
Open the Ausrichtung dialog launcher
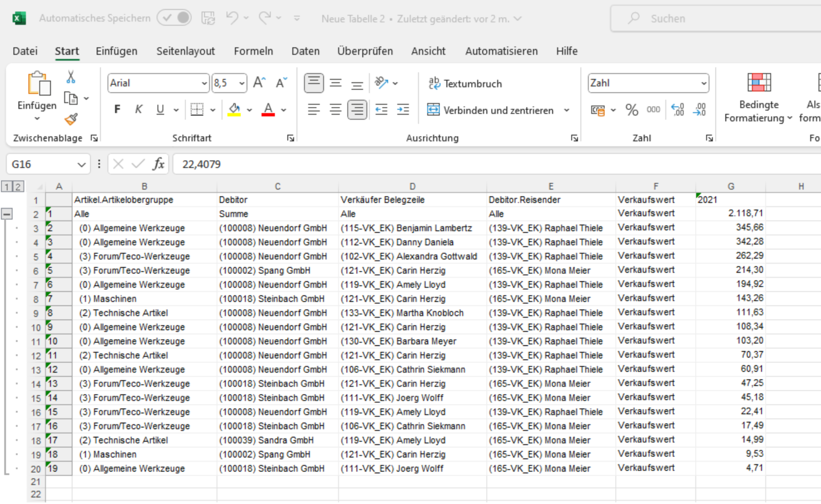point(575,138)
